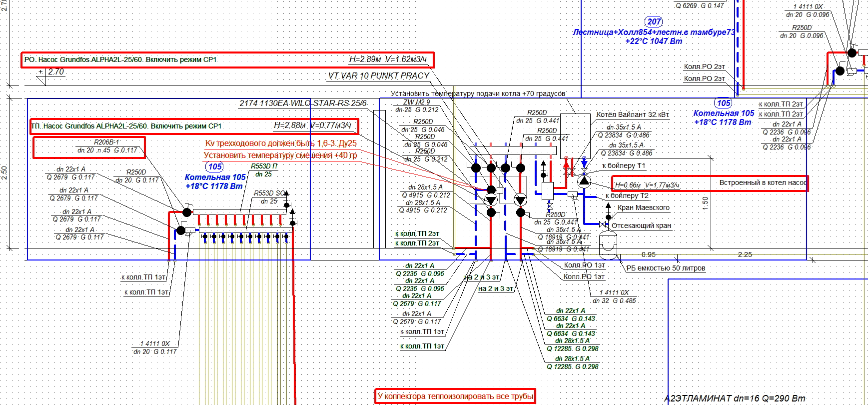Select 'У коллектора теплоизолировать все трубы' note

[455, 396]
